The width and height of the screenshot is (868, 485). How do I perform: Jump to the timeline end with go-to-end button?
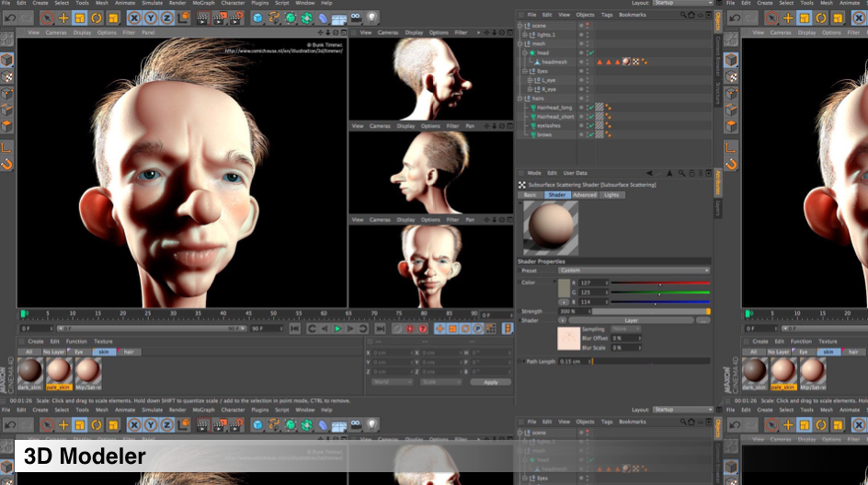(x=380, y=329)
